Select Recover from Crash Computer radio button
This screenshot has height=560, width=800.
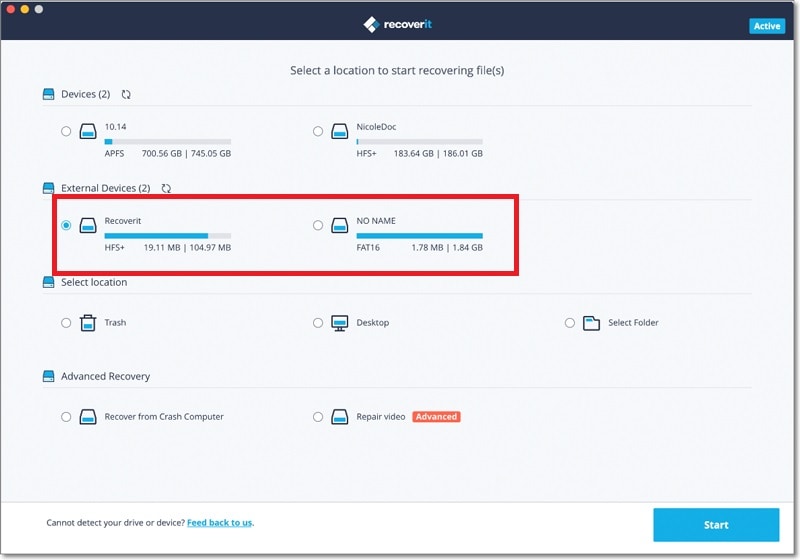[x=66, y=417]
